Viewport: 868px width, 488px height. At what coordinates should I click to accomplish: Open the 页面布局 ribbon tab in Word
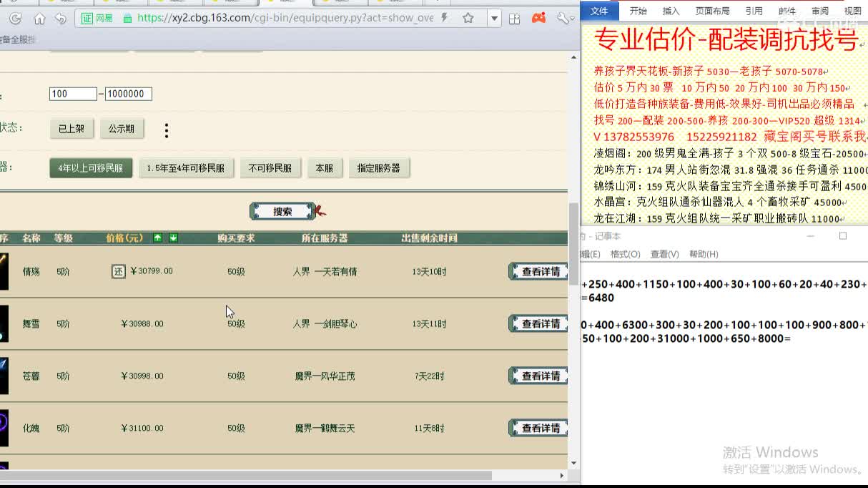pos(712,11)
